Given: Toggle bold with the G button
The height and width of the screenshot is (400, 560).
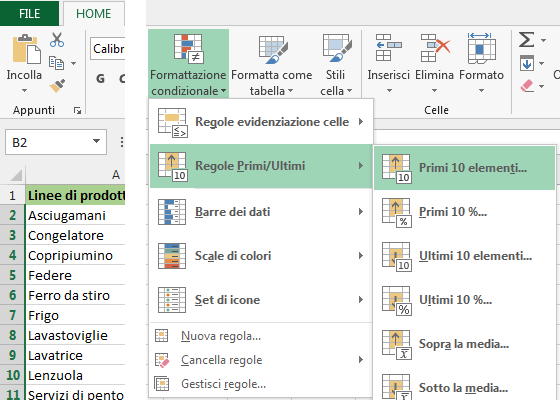Looking at the screenshot, I should [x=101, y=78].
